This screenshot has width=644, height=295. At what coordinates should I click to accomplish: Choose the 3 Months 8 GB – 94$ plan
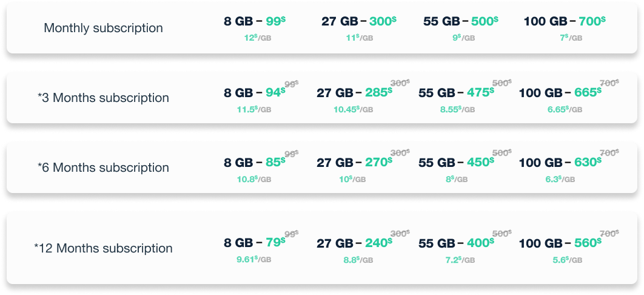coord(255,93)
